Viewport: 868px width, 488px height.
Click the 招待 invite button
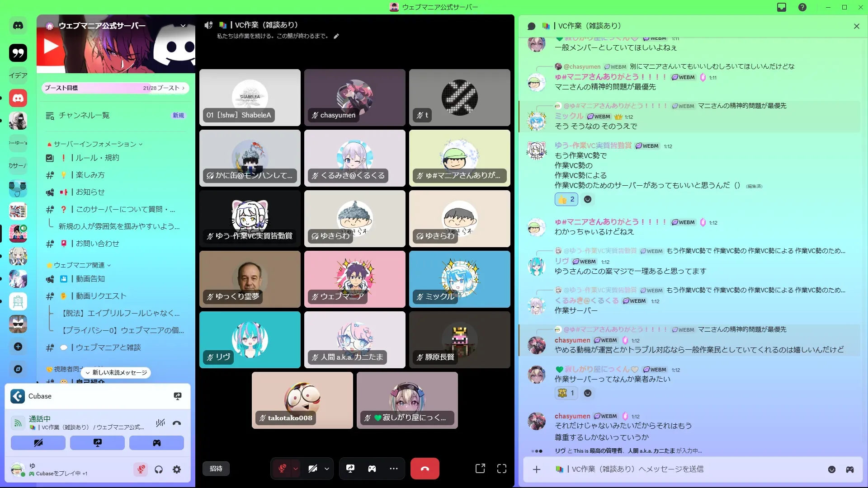216,469
